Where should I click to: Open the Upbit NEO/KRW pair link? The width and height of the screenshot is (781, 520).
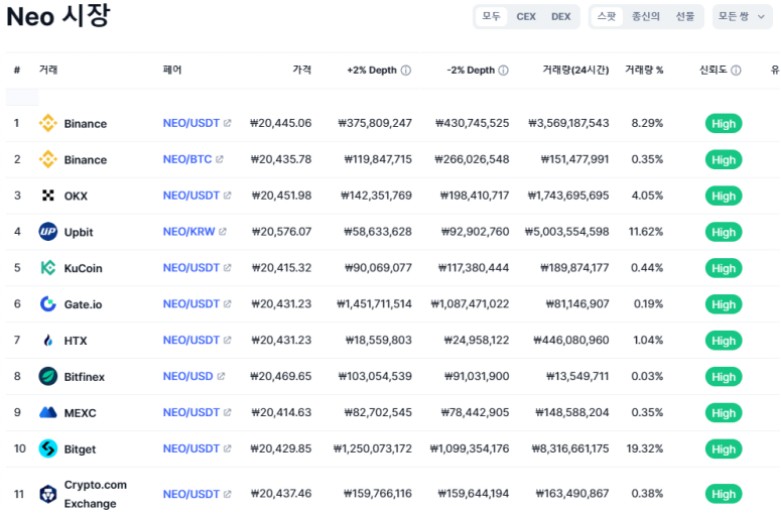[x=189, y=232]
